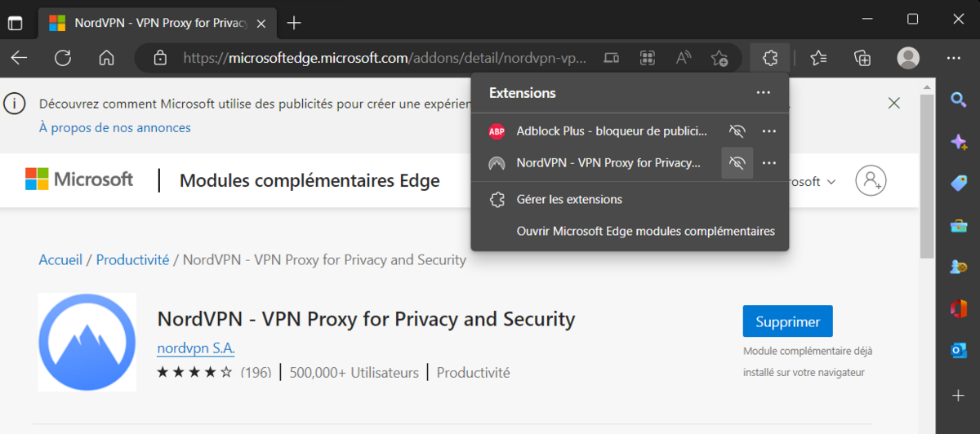Refresh the current page
The height and width of the screenshot is (434, 980).
63,58
